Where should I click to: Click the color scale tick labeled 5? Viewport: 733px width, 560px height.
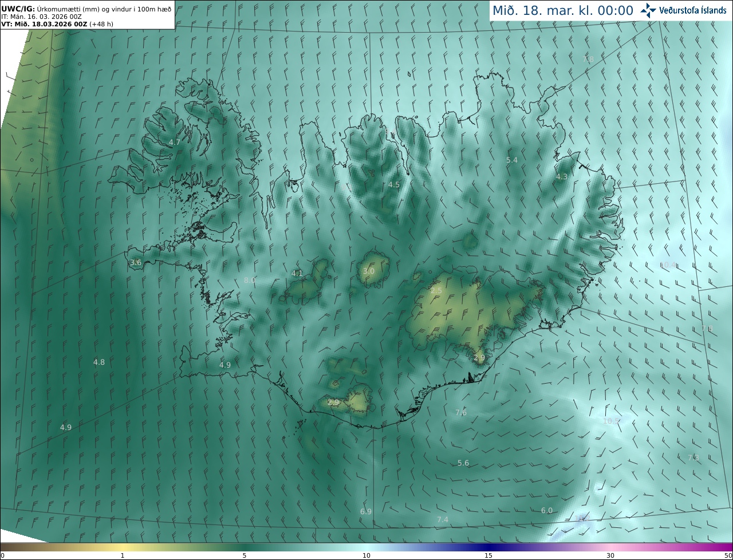pyautogui.click(x=245, y=555)
